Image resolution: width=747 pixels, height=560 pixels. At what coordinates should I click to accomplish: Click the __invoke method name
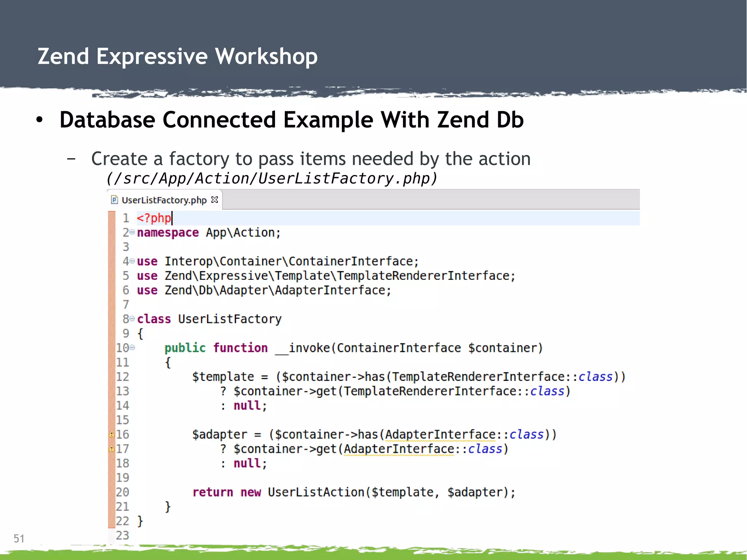coord(302,348)
